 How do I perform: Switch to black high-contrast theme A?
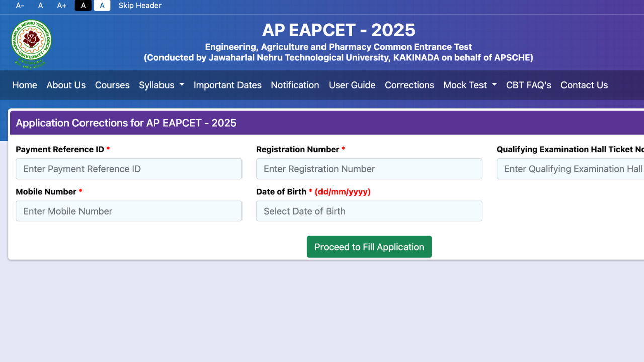pos(83,6)
